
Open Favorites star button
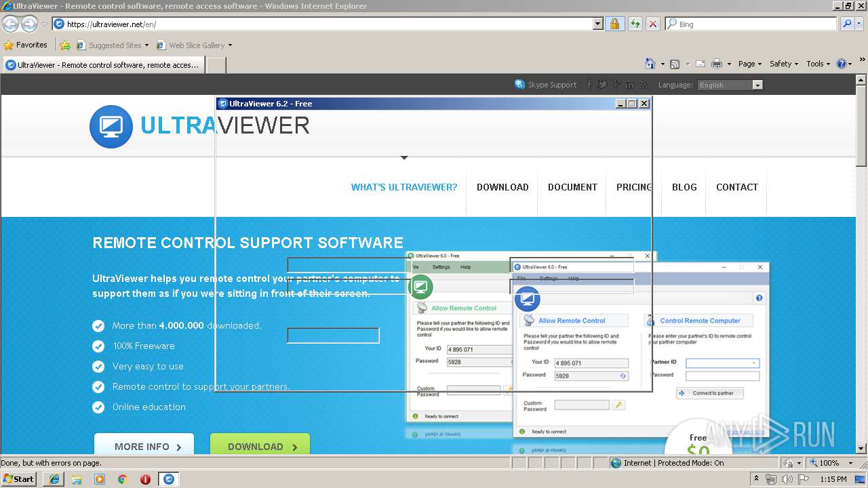click(x=9, y=45)
